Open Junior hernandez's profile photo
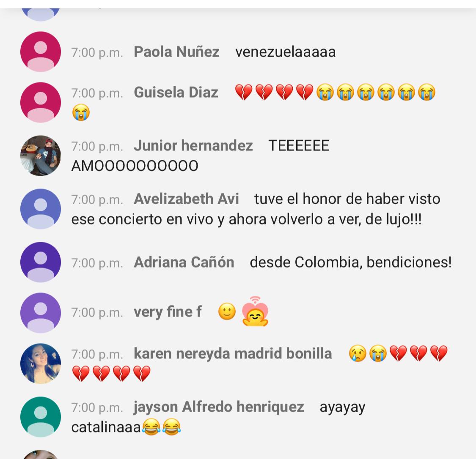The height and width of the screenshot is (459, 476). (x=41, y=156)
